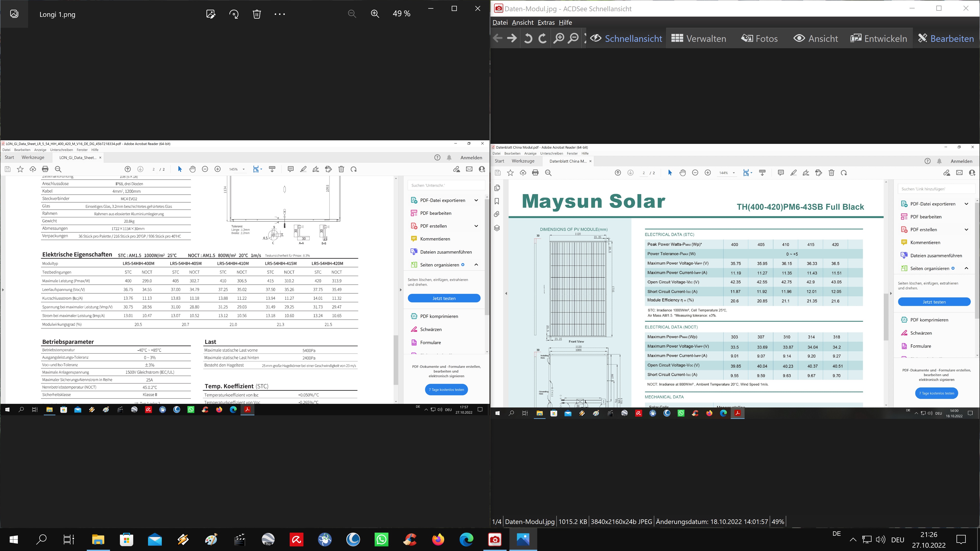Open the Windows notification center
Screen dimensions: 980x551
pos(961,539)
